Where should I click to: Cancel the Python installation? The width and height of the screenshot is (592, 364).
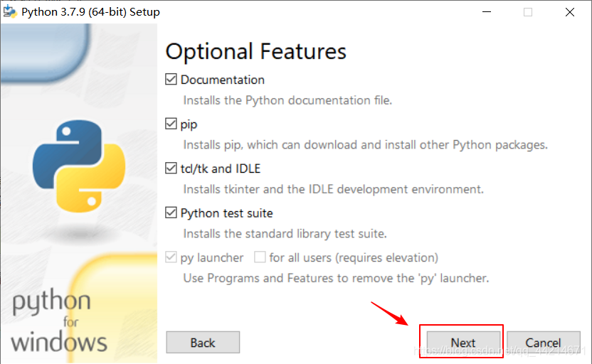544,343
